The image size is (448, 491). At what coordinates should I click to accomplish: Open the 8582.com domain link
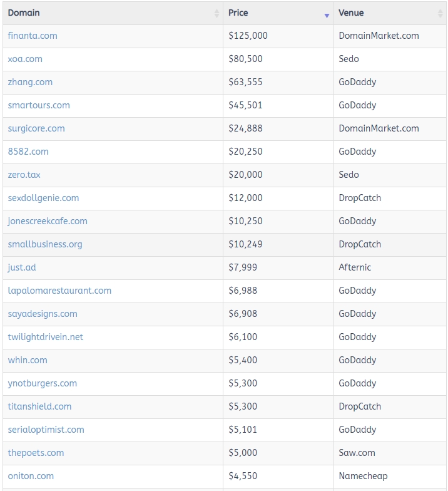click(28, 152)
